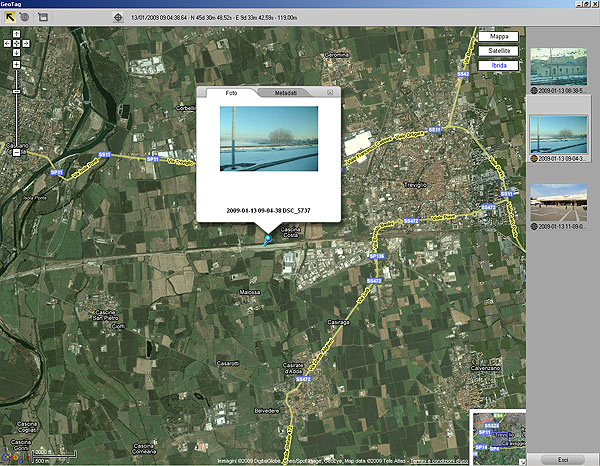Image resolution: width=600 pixels, height=466 pixels.
Task: Collapse the overview minimap with corner arrow
Action: (x=522, y=462)
